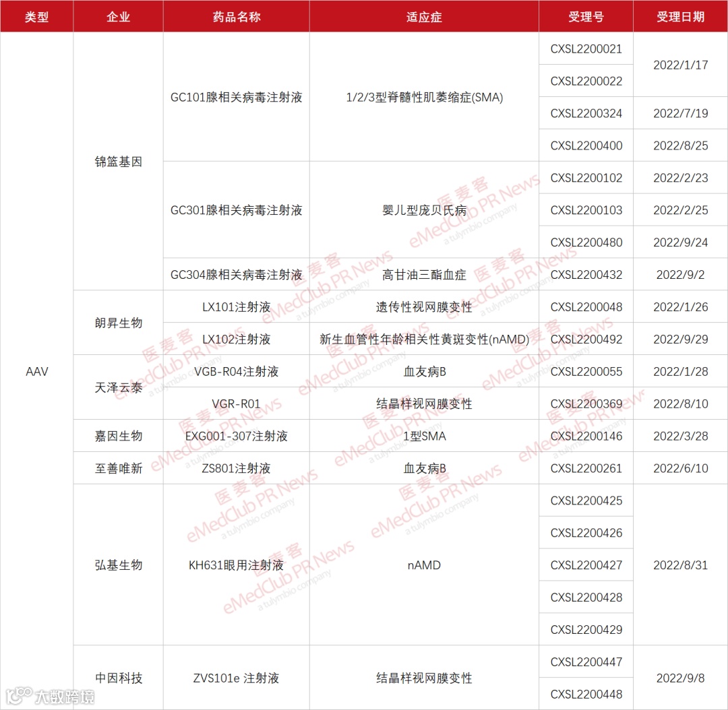Viewport: 728px width, 710px height.
Task: Select ZVS101e 注射液 drug cell
Action: tap(237, 678)
